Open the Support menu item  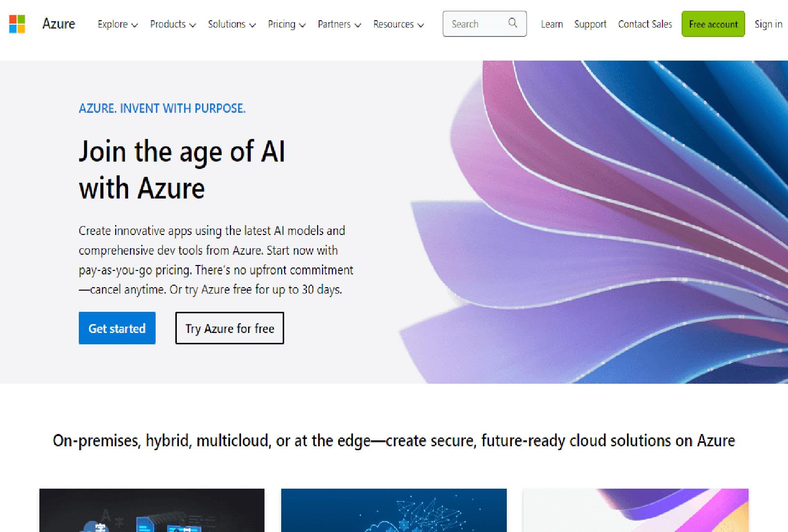pos(590,24)
